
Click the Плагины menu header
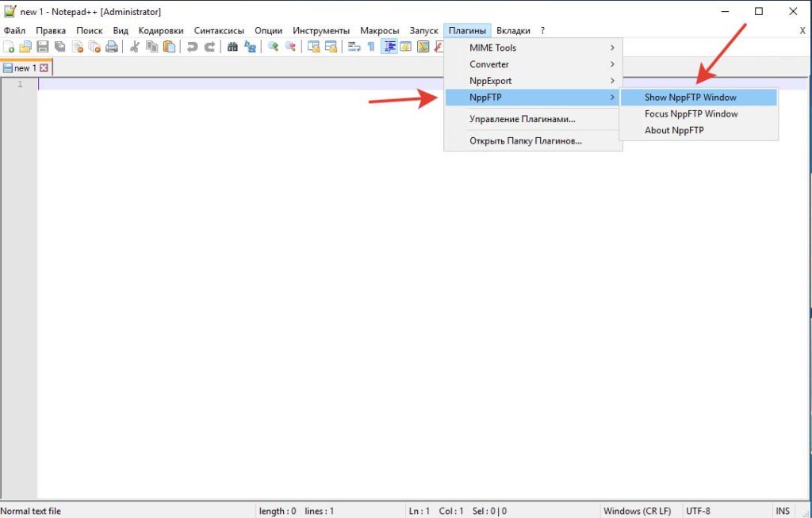tap(467, 31)
